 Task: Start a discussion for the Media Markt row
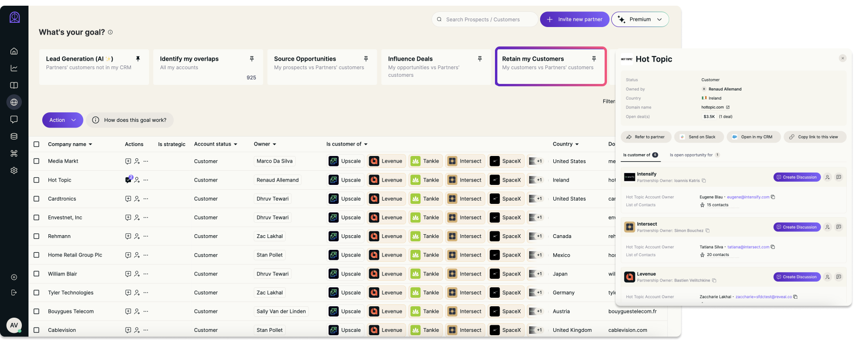[128, 161]
